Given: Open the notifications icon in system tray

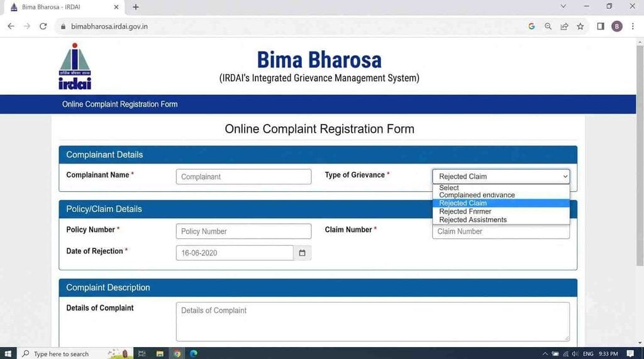Looking at the screenshot, I should 630,354.
